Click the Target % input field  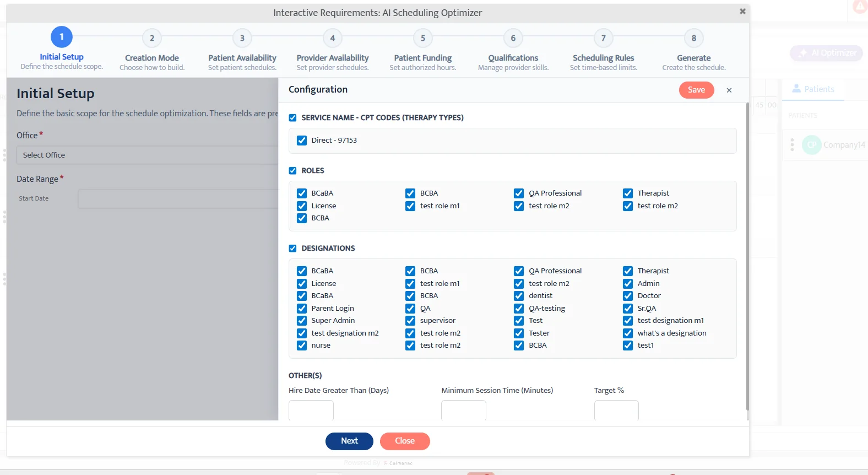coord(616,411)
